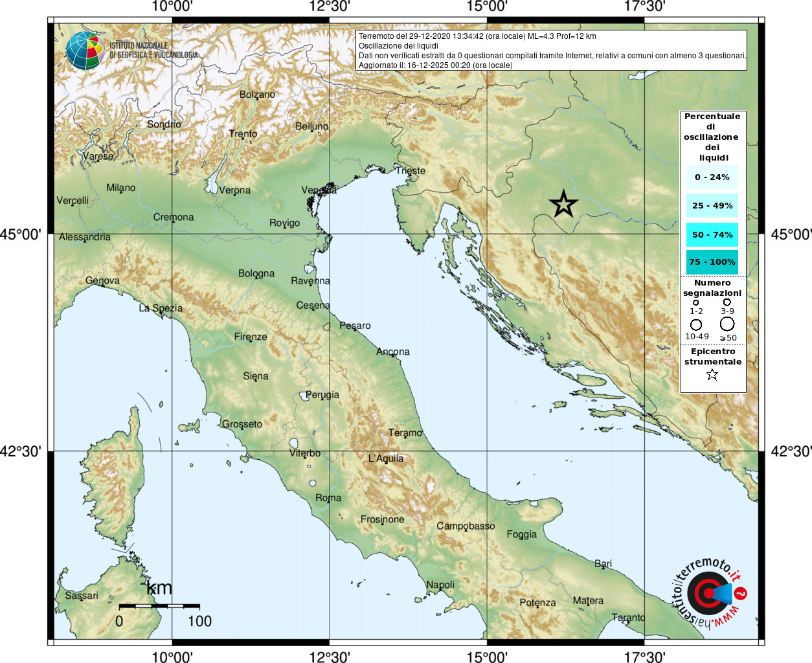812x663 pixels.
Task: Click the Potenza city label
Action: coord(537,603)
